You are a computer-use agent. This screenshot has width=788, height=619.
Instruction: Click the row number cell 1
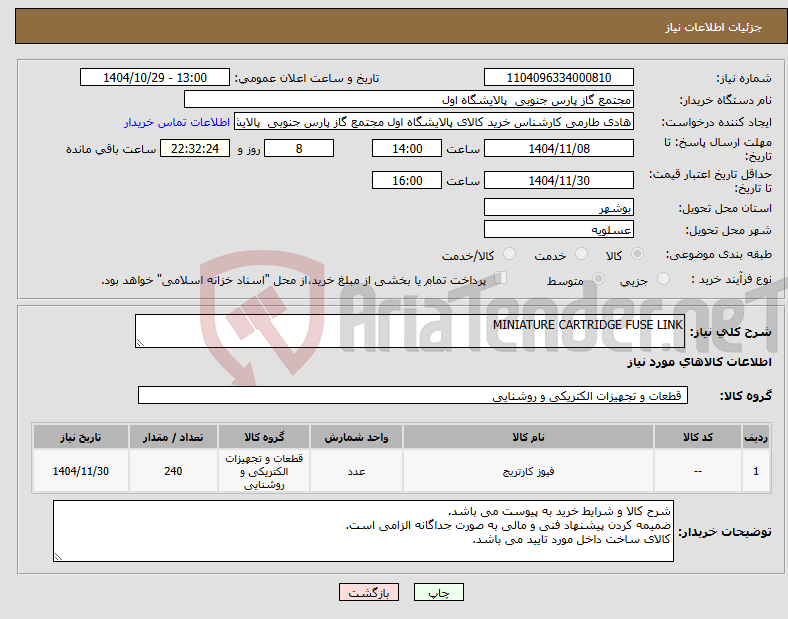pos(756,471)
